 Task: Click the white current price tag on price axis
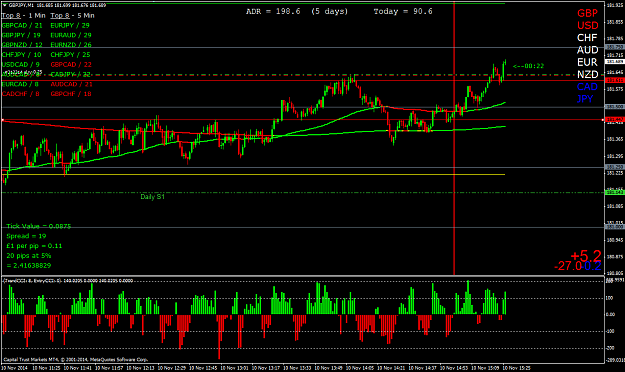tap(615, 62)
